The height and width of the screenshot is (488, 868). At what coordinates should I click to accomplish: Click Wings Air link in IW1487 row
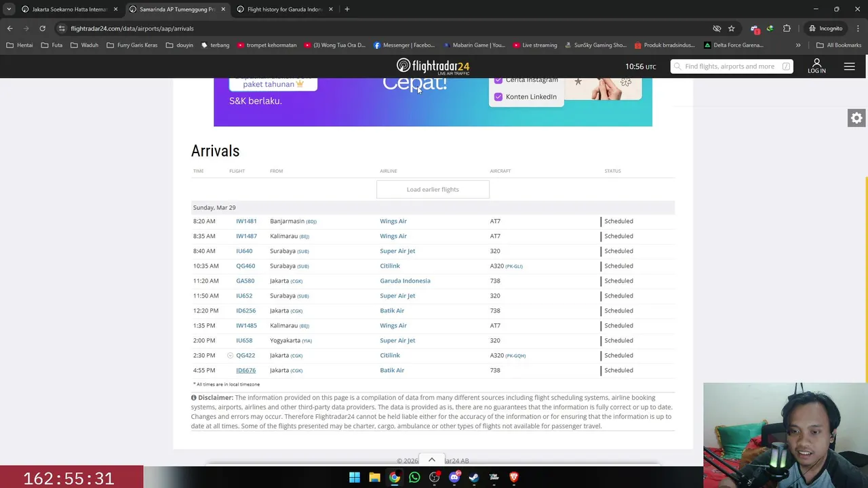pyautogui.click(x=393, y=236)
